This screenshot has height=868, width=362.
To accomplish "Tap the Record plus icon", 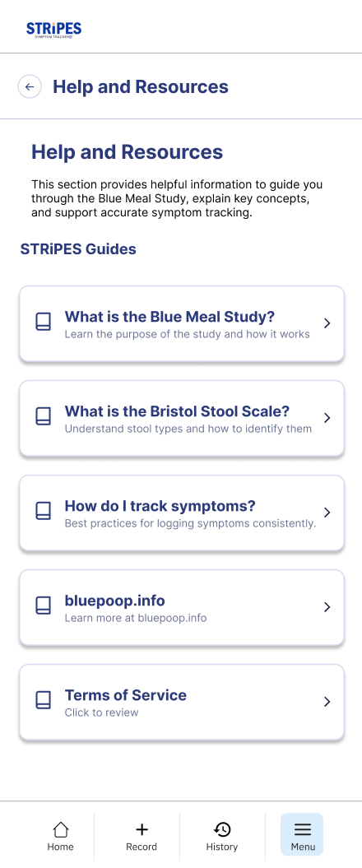I will [142, 829].
